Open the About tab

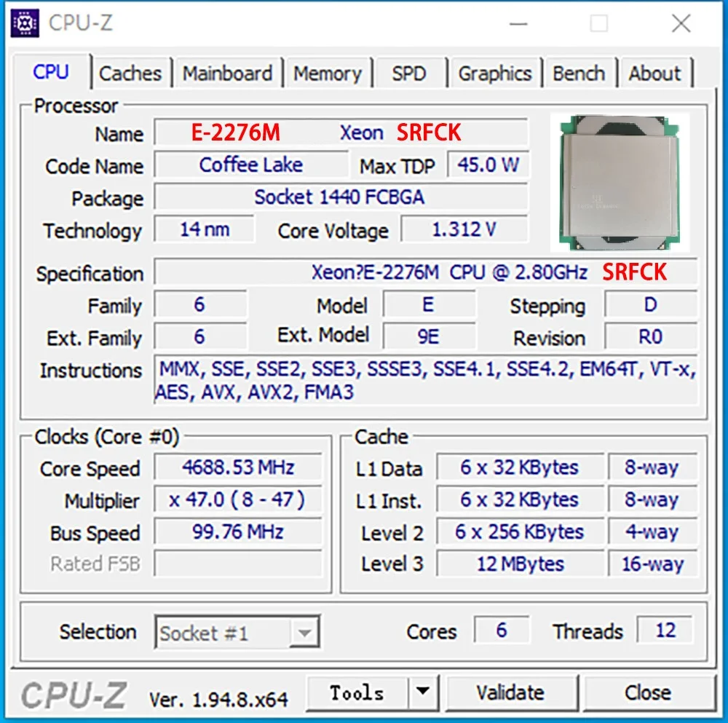(654, 73)
